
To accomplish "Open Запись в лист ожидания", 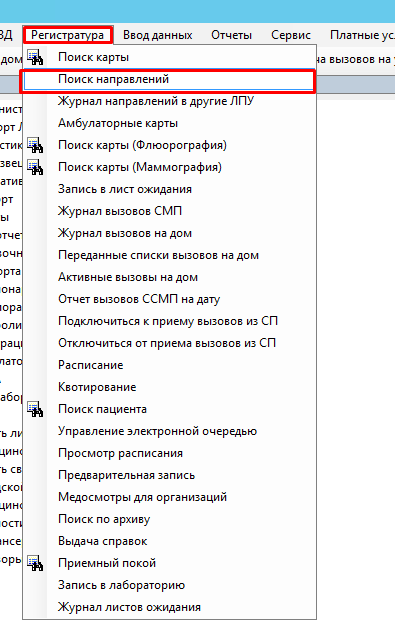I will coord(169,189).
